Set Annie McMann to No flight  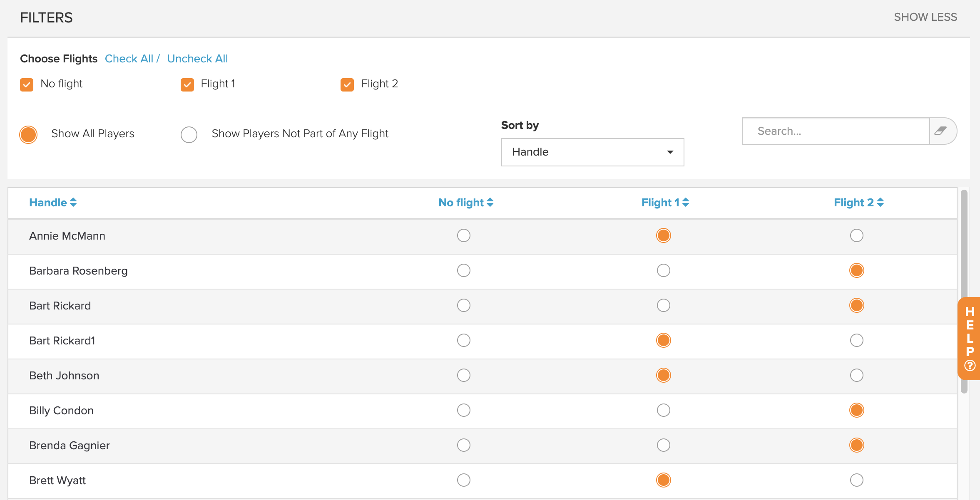tap(464, 235)
